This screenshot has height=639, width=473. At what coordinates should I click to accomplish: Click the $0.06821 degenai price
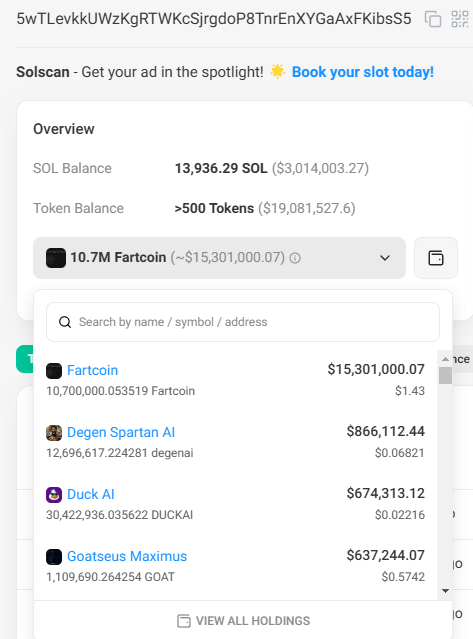click(400, 453)
